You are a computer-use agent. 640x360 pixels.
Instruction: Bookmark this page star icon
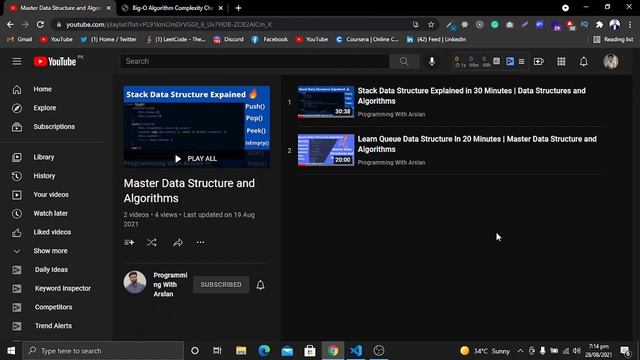[x=431, y=24]
